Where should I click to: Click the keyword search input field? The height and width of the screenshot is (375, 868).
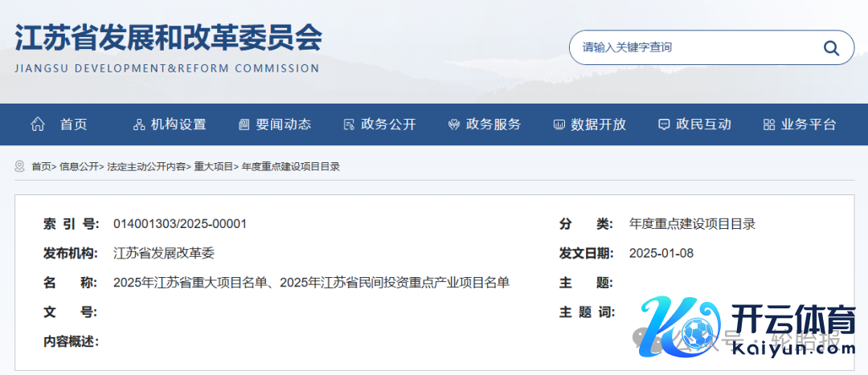691,48
